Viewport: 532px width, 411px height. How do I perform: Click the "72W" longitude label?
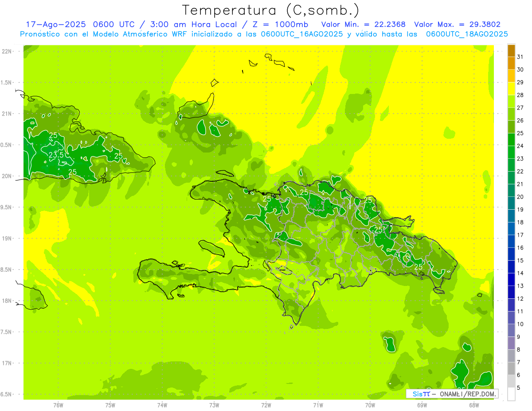266,405
